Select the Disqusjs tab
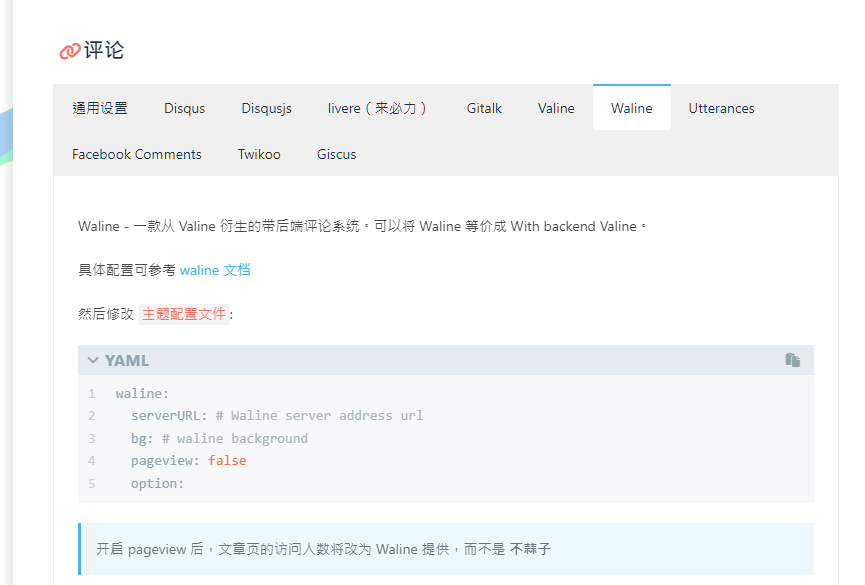The image size is (865, 585). [266, 108]
